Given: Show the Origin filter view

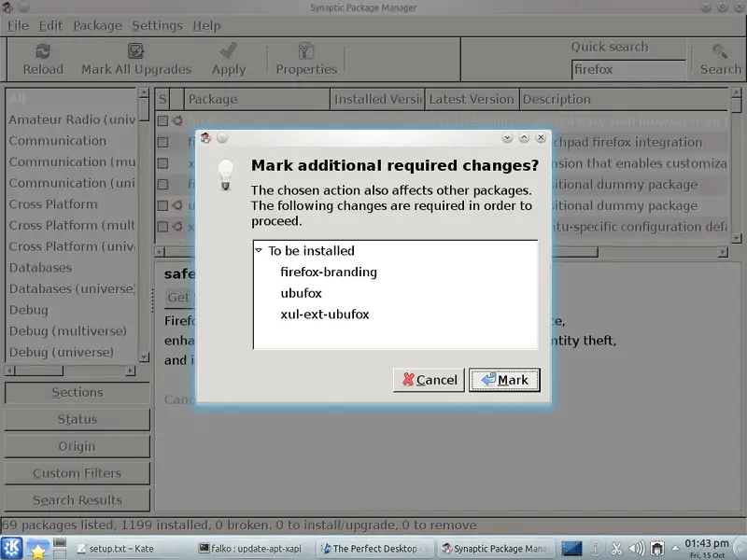Looking at the screenshot, I should tap(78, 447).
